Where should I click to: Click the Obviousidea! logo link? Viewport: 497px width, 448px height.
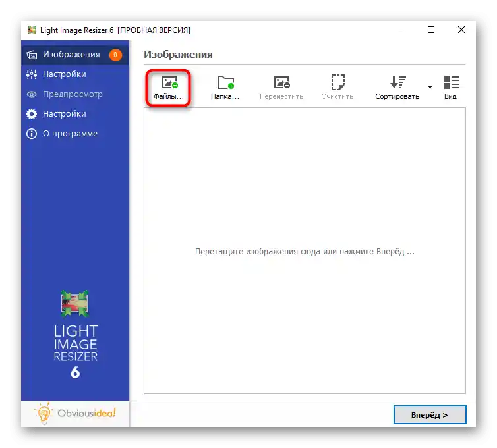(75, 413)
